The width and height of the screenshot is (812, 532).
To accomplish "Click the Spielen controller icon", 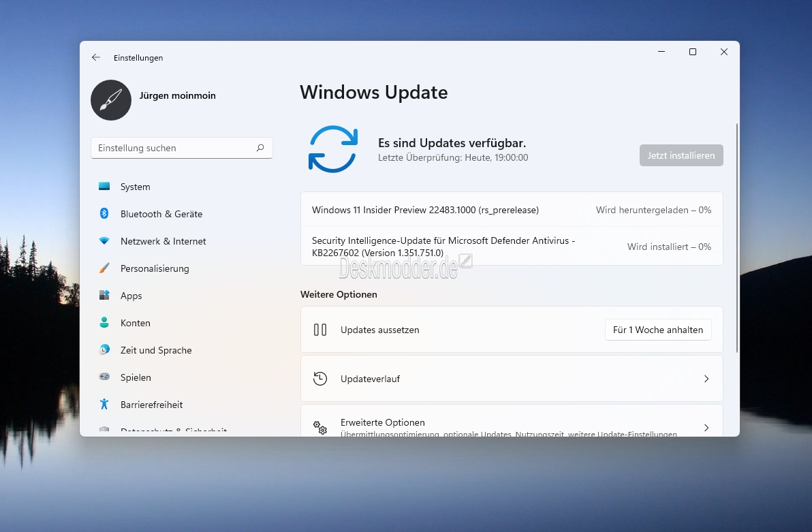I will 104,377.
